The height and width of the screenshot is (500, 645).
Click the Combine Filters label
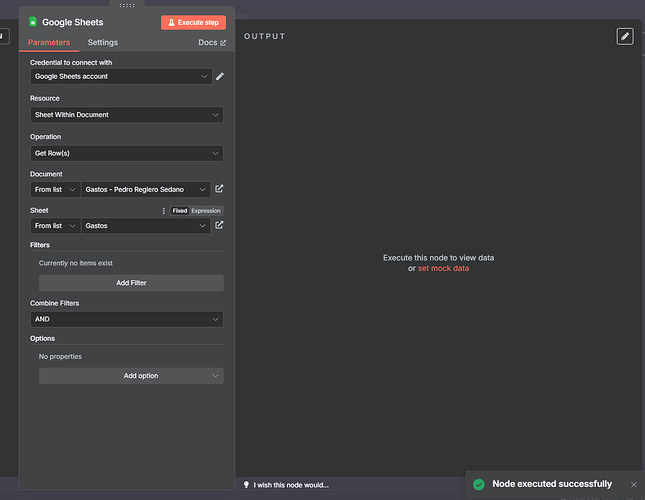point(54,303)
